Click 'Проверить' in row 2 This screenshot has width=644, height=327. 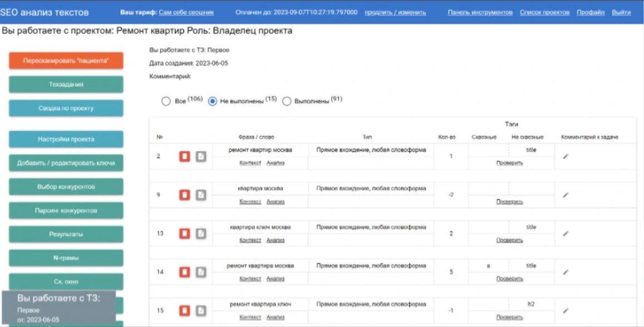(510, 163)
